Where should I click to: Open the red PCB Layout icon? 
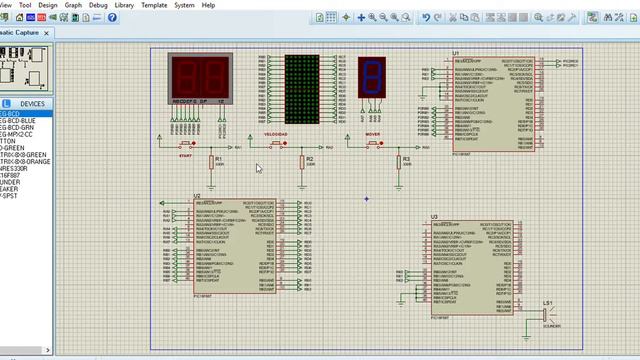click(42, 18)
